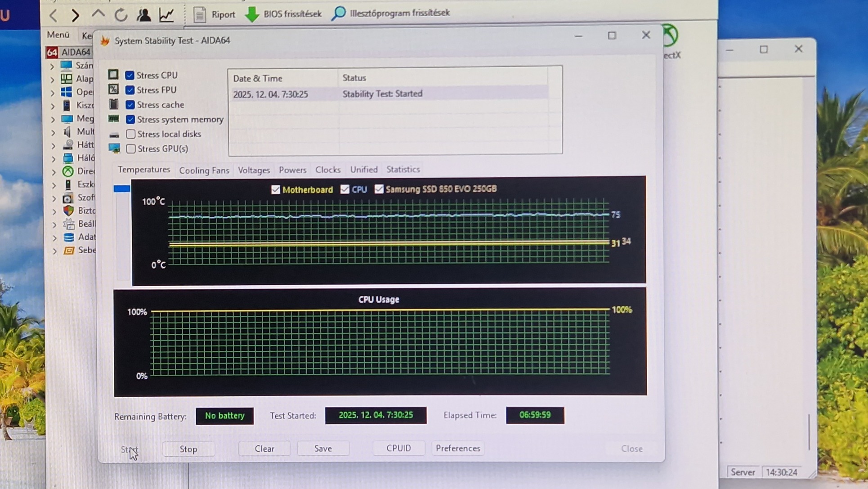This screenshot has width=868, height=489.
Task: Click the Preferences button
Action: pos(457,448)
